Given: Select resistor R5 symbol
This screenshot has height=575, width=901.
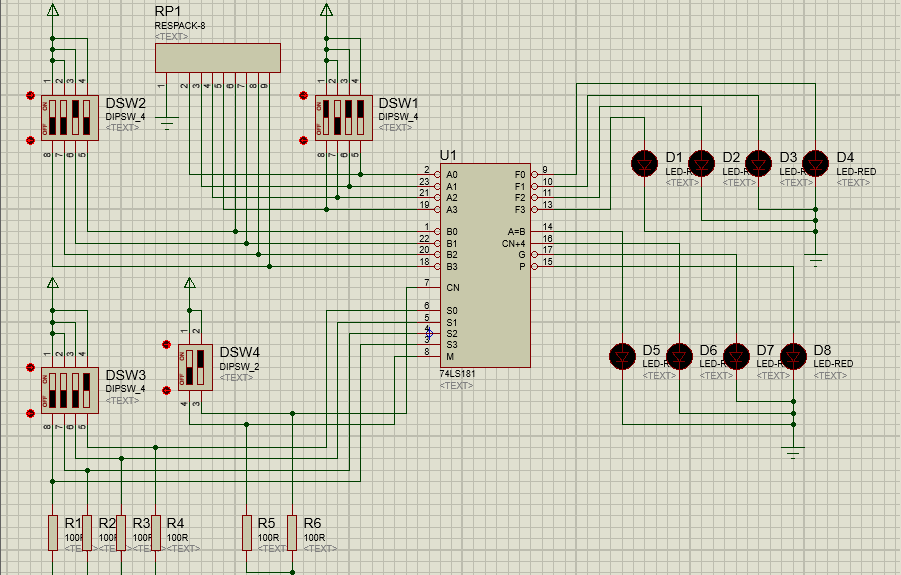Looking at the screenshot, I should point(247,532).
